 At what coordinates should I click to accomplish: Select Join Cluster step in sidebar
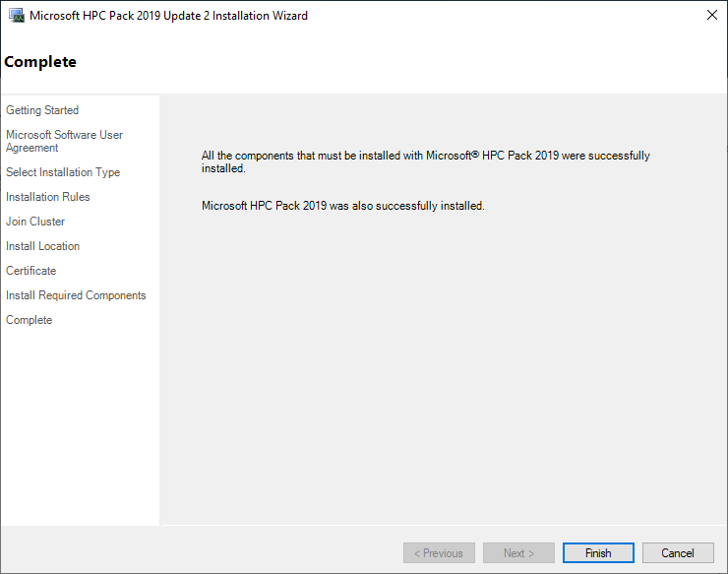pyautogui.click(x=35, y=222)
